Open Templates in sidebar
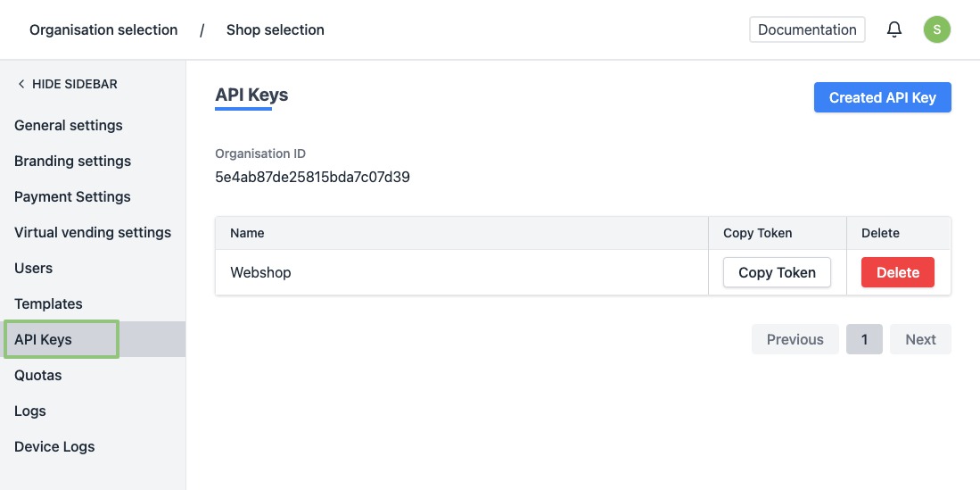 click(x=48, y=303)
